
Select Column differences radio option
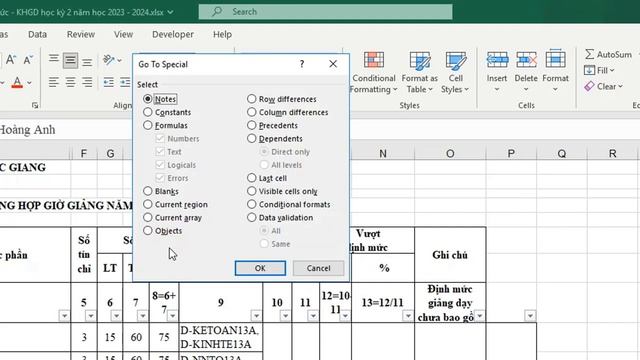251,112
